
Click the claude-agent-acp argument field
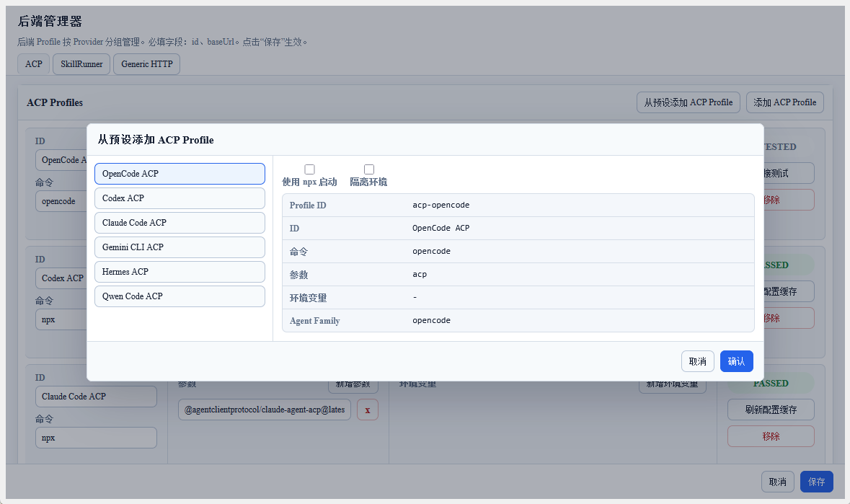(264, 410)
